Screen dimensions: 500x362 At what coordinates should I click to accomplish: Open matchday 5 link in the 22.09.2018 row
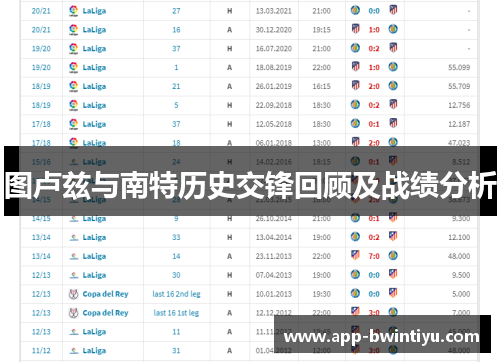pos(176,105)
